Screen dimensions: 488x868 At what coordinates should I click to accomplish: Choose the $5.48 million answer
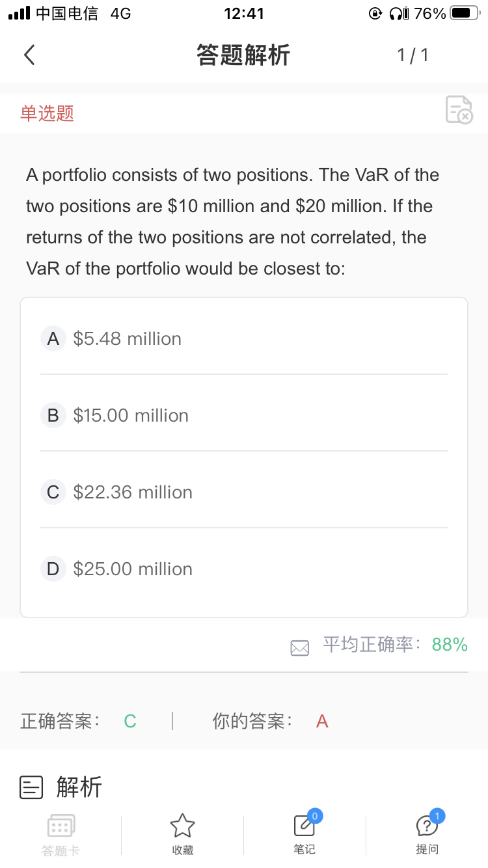point(128,338)
